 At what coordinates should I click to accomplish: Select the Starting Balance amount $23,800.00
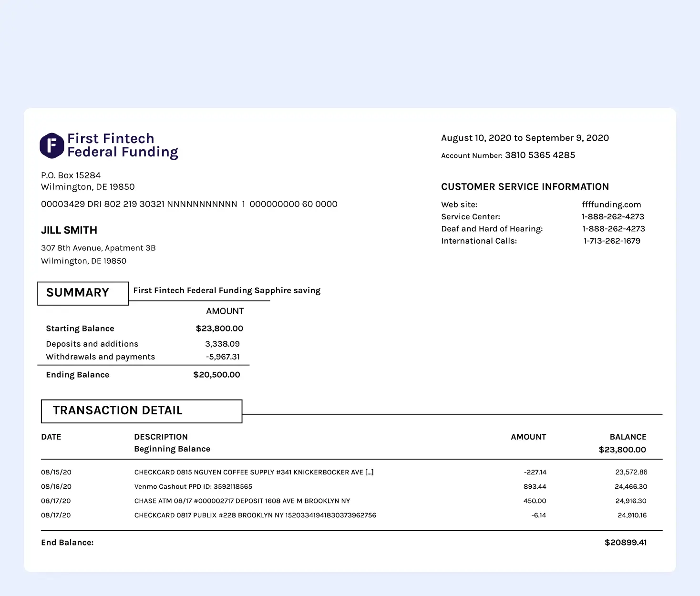point(219,329)
